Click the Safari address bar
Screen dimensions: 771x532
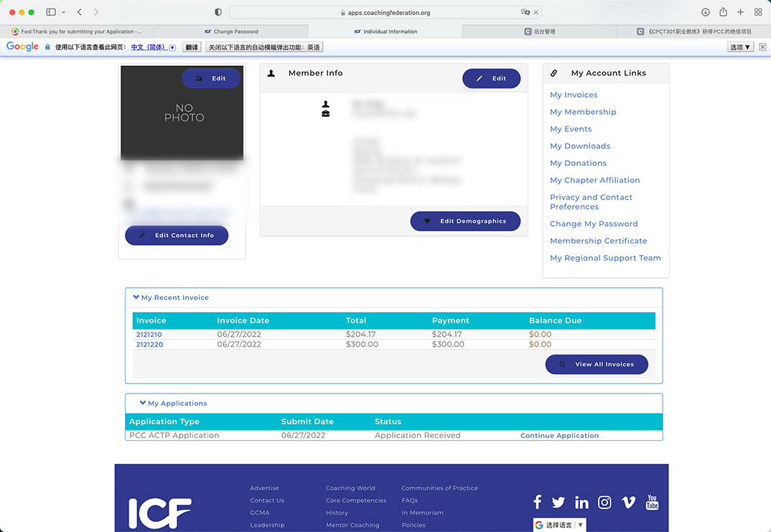[385, 12]
